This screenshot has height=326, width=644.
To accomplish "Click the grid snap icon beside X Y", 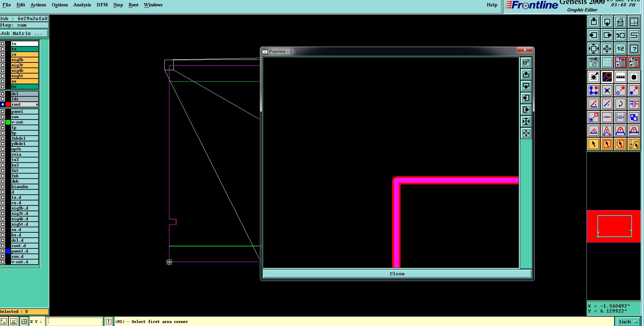I will [24, 322].
